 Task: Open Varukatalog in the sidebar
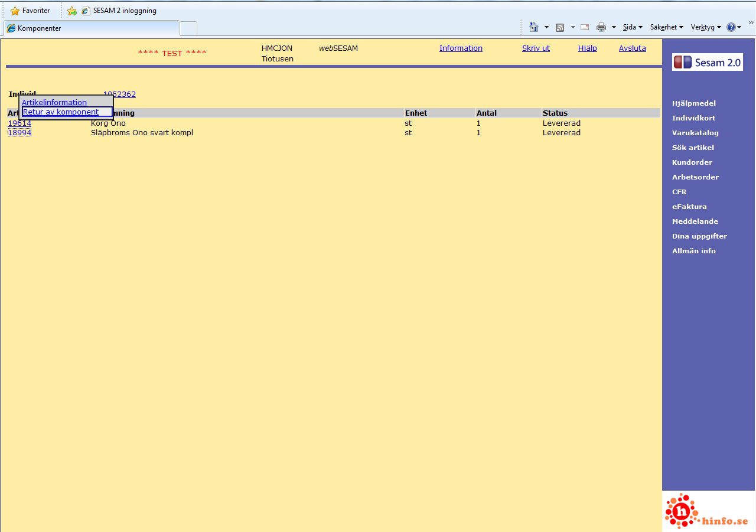tap(695, 133)
